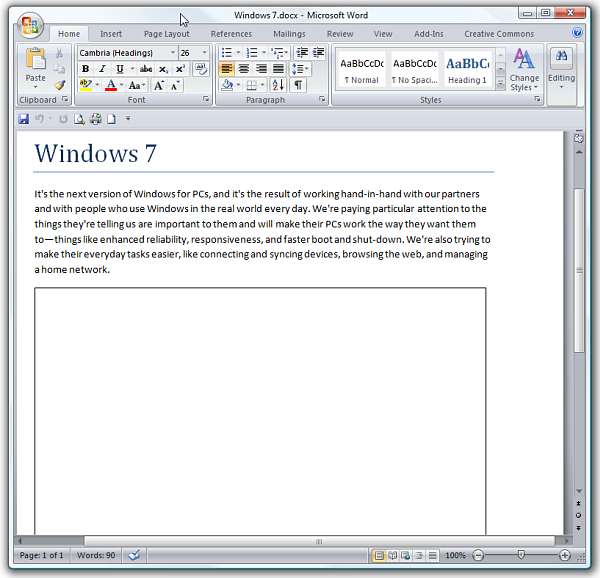This screenshot has height=578, width=600.
Task: Toggle Center alignment
Action: tap(244, 69)
